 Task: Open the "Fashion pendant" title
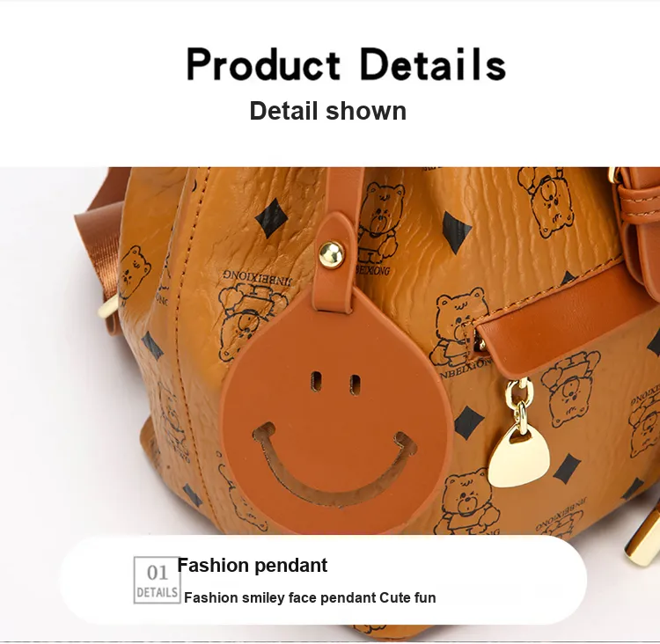(x=253, y=566)
